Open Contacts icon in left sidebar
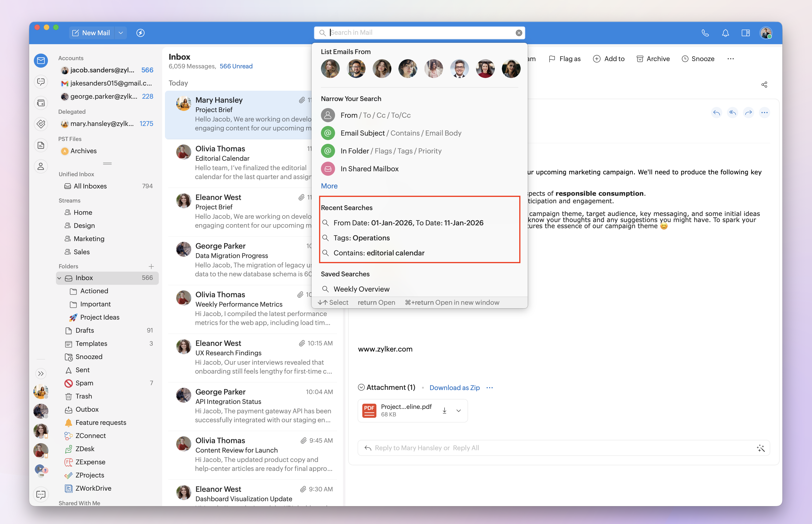This screenshot has width=812, height=524. click(x=41, y=166)
